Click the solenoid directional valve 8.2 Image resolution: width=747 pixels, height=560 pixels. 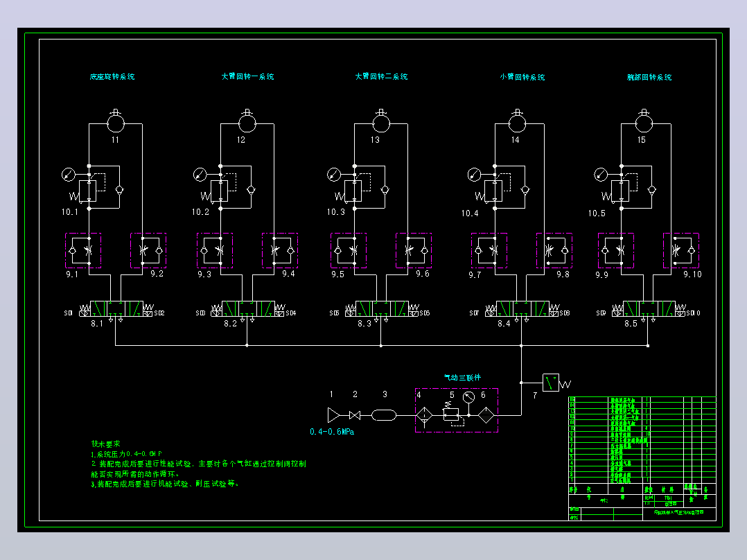point(248,309)
